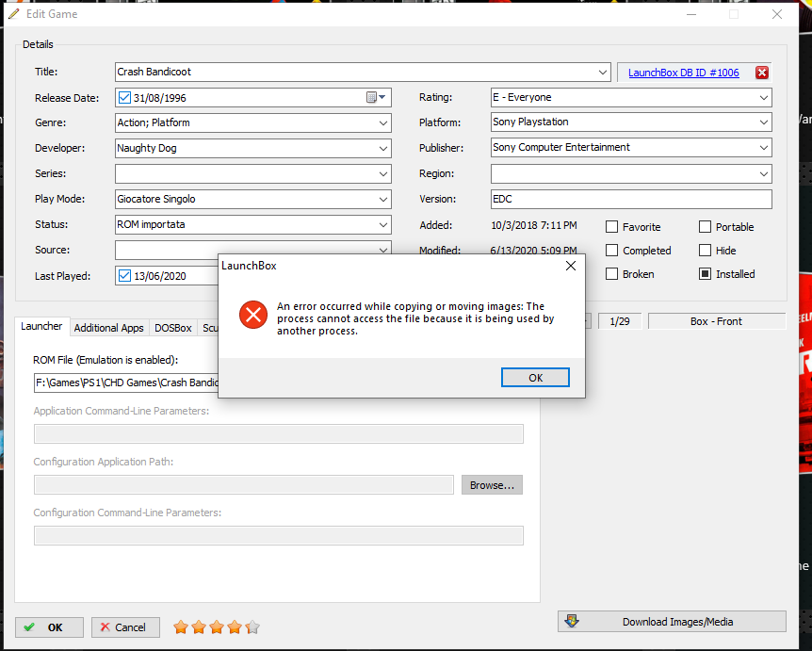Viewport: 812px width, 651px height.
Task: Toggle the Installed checkbox
Action: click(x=705, y=274)
